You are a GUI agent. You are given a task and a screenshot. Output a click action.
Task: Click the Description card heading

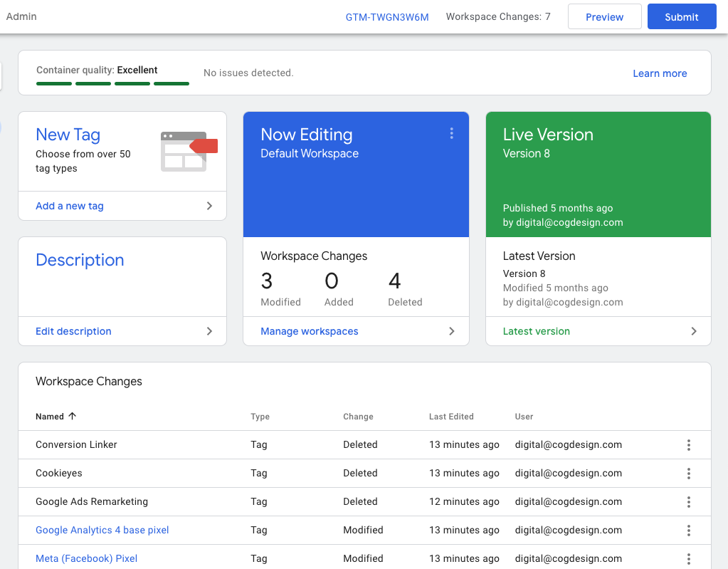click(80, 260)
